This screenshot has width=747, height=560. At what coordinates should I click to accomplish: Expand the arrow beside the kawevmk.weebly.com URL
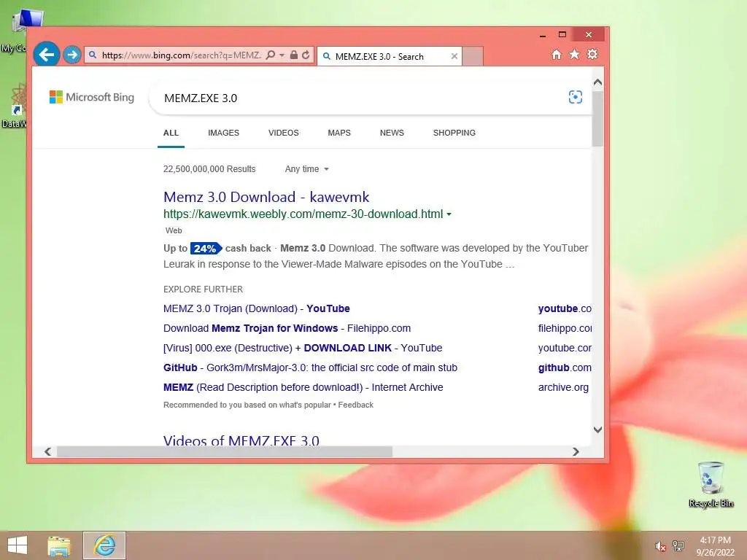(449, 214)
